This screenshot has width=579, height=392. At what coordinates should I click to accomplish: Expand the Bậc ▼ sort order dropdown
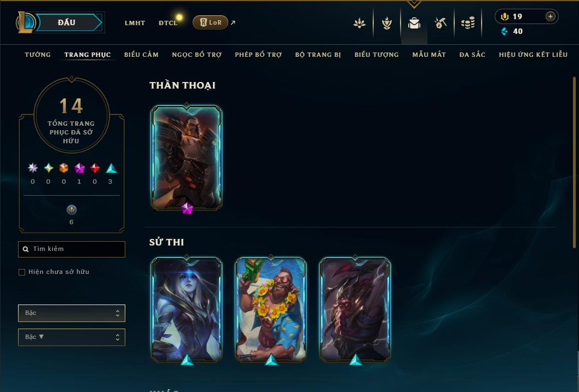[72, 337]
